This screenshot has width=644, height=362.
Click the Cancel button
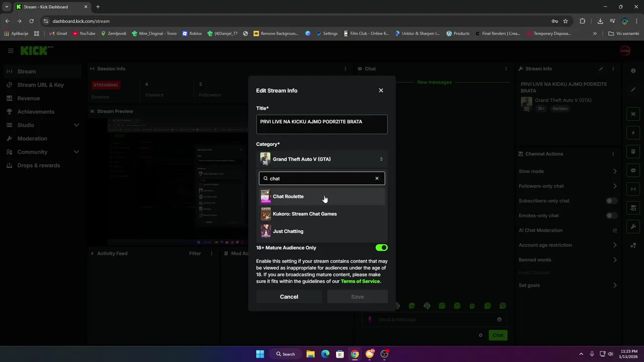click(x=289, y=297)
